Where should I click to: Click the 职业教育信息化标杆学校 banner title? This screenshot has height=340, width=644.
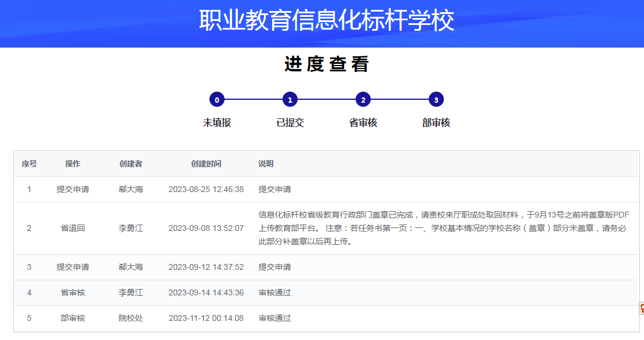pyautogui.click(x=327, y=21)
